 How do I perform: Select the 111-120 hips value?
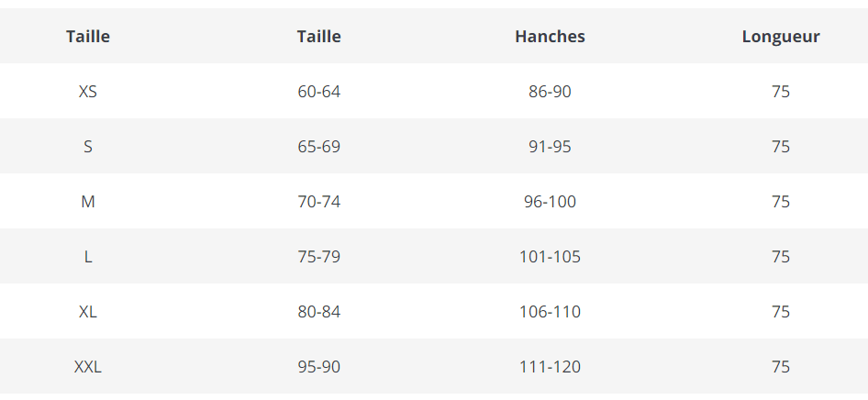(x=550, y=367)
